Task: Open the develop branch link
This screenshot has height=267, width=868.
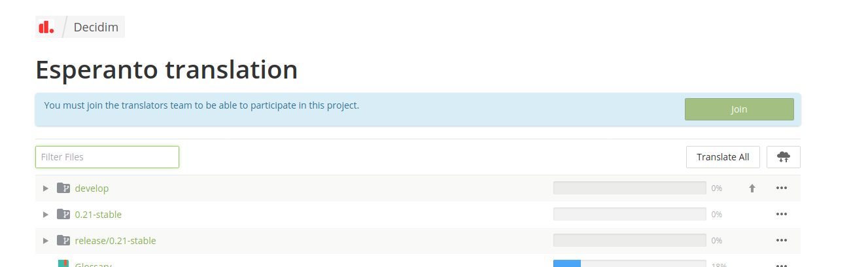Action: click(92, 188)
